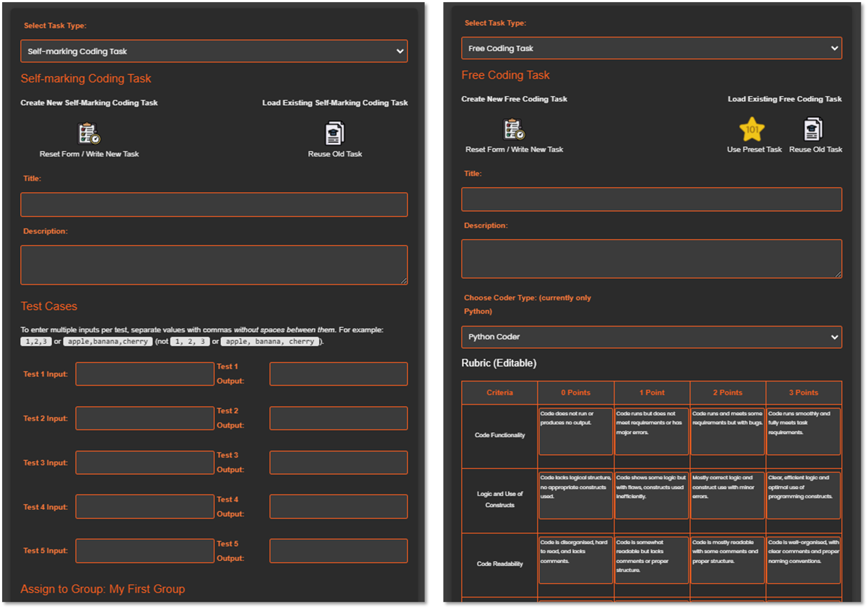Click Reset Form icon in Self-marking Coding Task

pyautogui.click(x=89, y=134)
